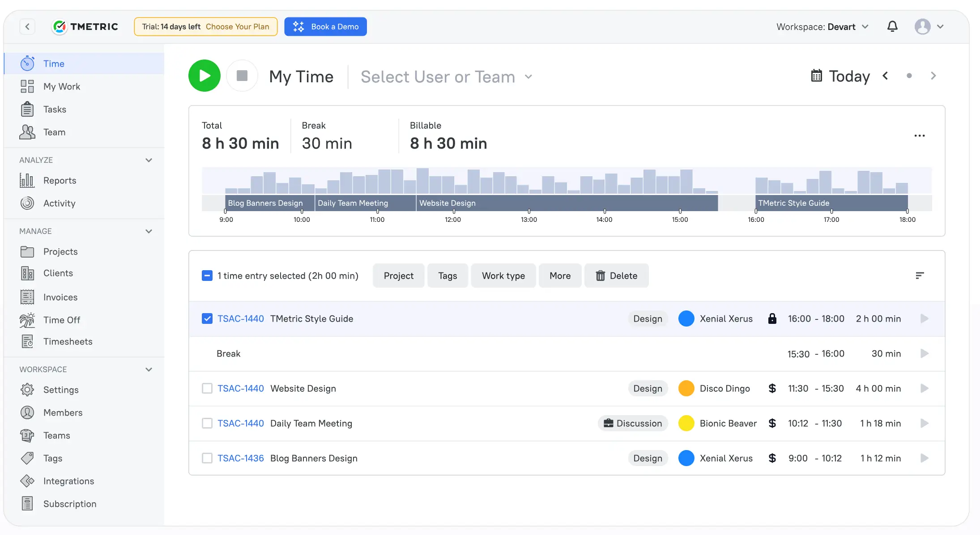Open notifications bell icon
This screenshot has width=980, height=535.
click(x=892, y=26)
